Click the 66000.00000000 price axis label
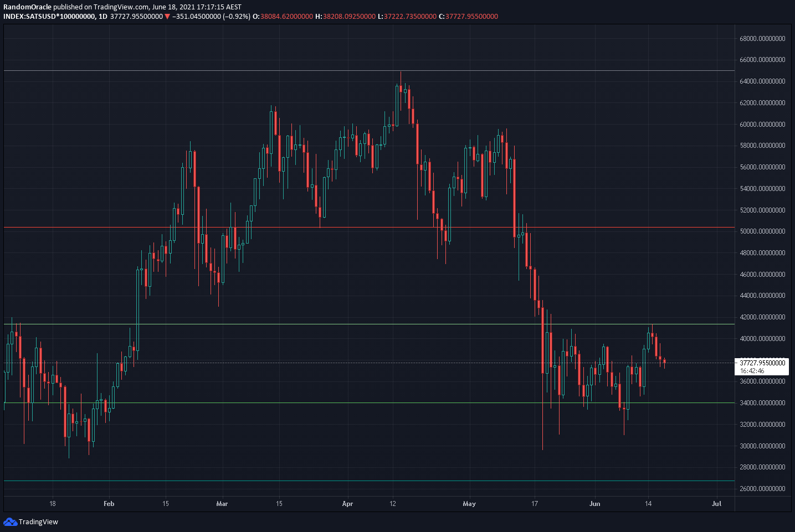Viewport: 795px width, 532px height. tap(762, 60)
